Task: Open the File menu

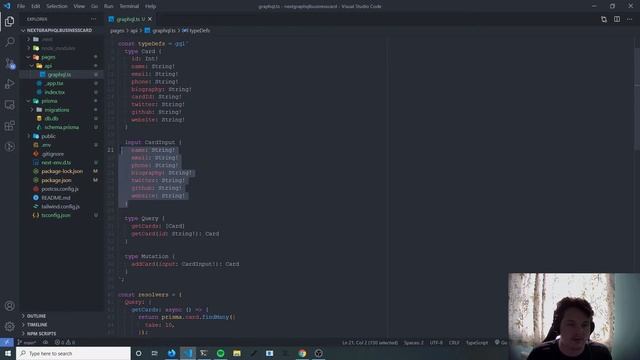Action: tap(21, 6)
